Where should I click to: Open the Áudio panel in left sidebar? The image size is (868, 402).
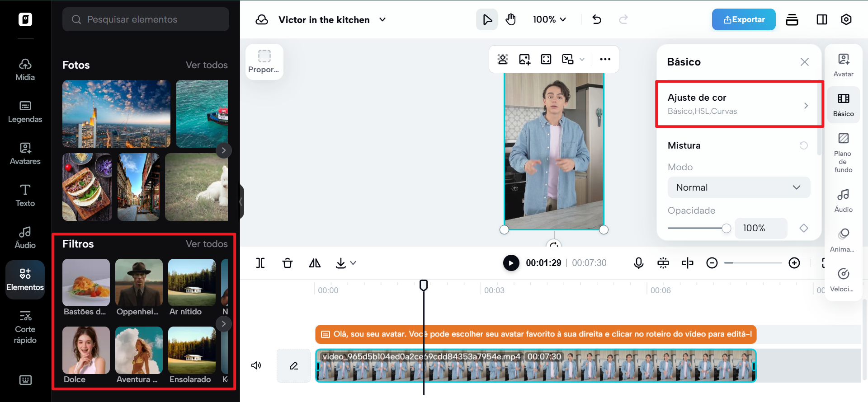[x=25, y=238]
